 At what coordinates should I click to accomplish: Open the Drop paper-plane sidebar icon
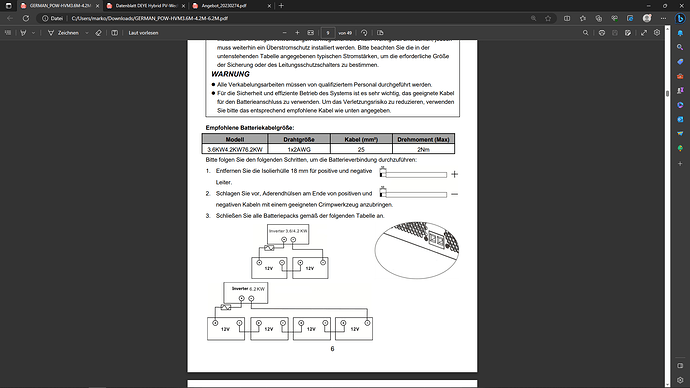tap(680, 134)
